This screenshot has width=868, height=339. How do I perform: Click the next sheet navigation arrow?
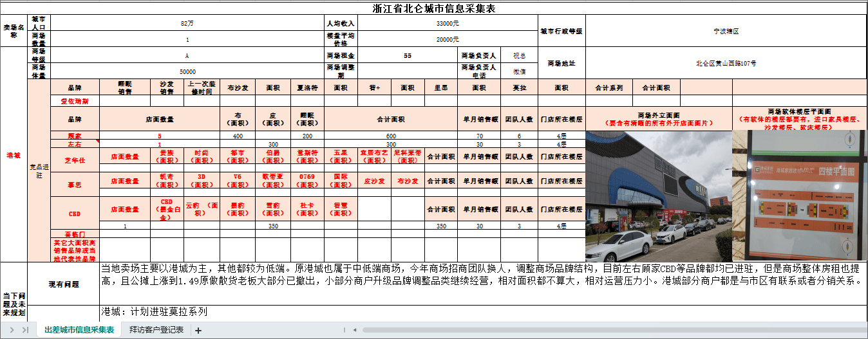pos(13,330)
